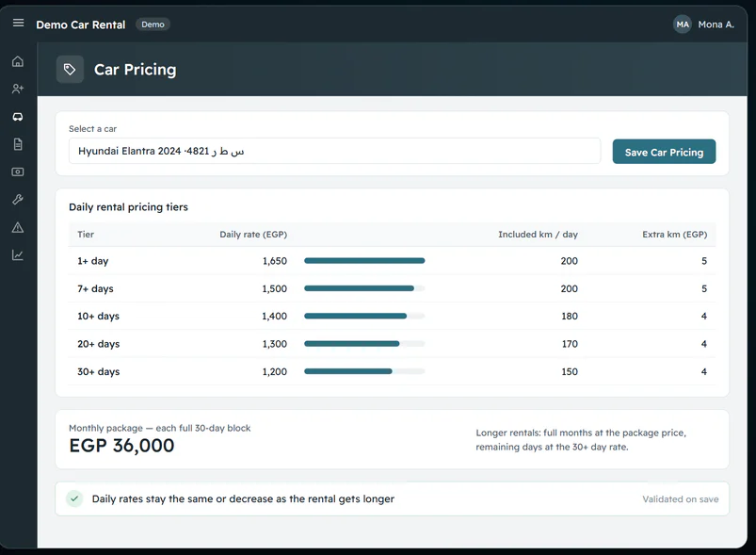756x555 pixels.
Task: Click the Daily rate (EGP) column header
Action: (253, 235)
